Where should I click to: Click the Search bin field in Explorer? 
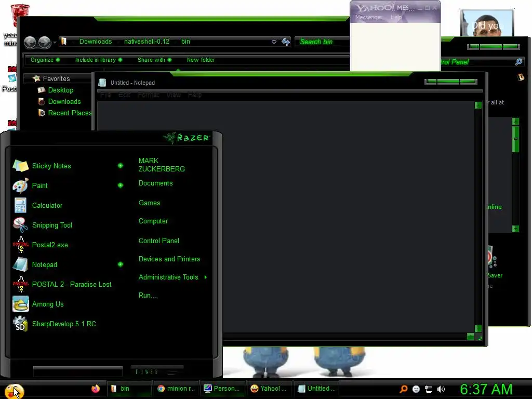[322, 42]
